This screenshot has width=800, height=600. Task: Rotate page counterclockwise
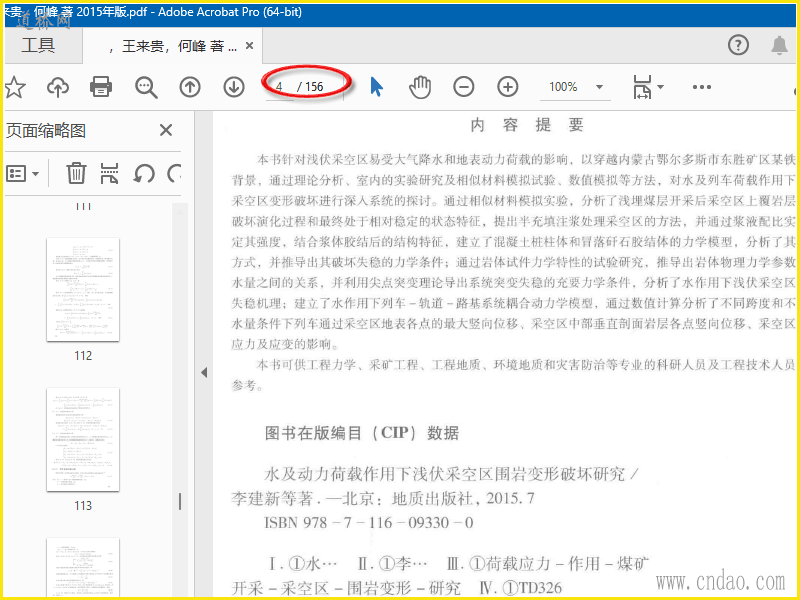click(x=144, y=173)
